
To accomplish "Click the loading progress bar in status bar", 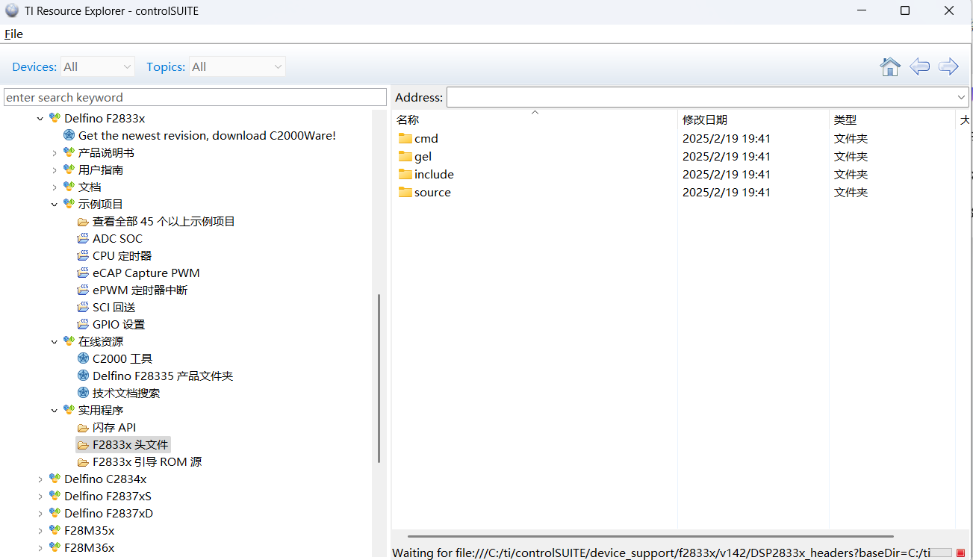I will tap(941, 553).
